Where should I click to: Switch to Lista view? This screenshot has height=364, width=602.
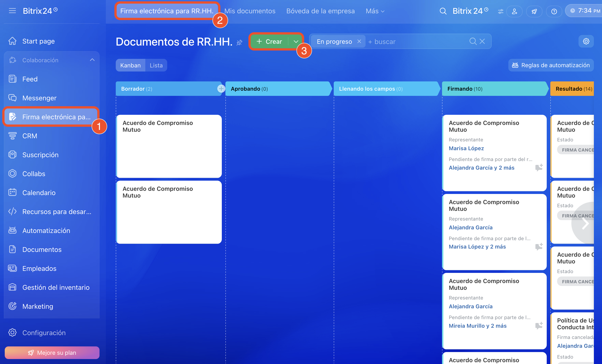pos(156,65)
